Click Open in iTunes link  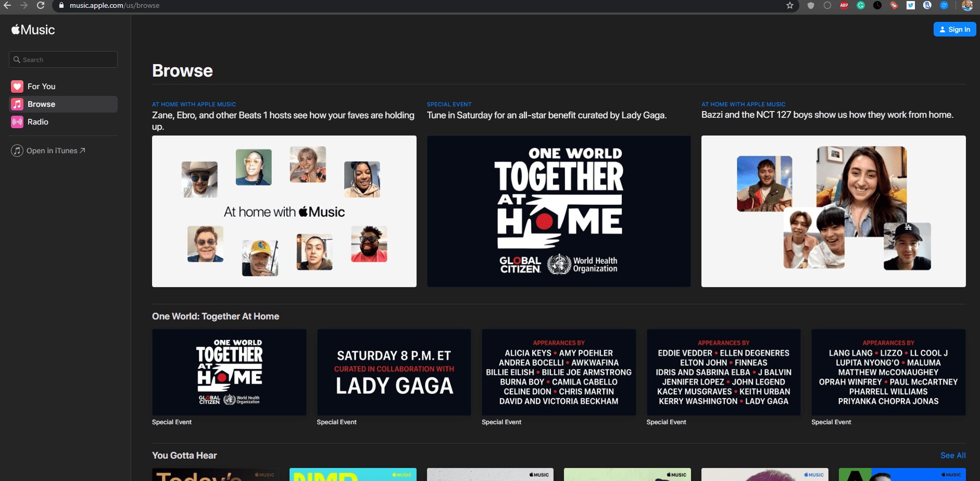pos(56,151)
